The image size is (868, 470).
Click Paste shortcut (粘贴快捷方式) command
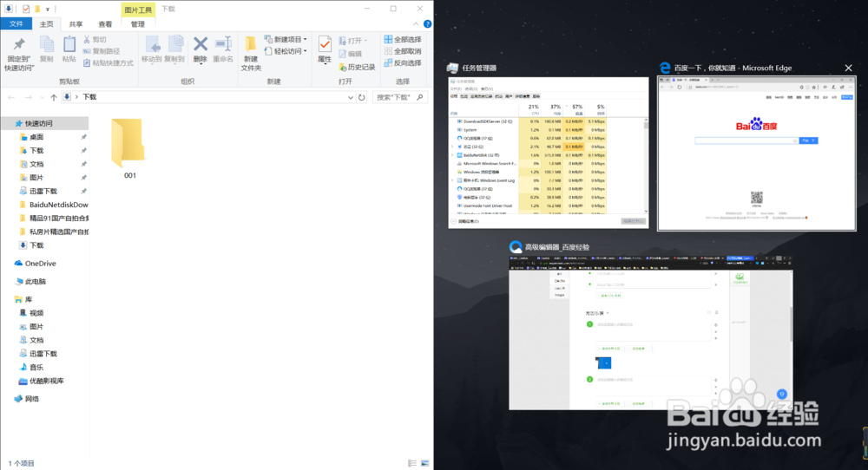[x=108, y=63]
